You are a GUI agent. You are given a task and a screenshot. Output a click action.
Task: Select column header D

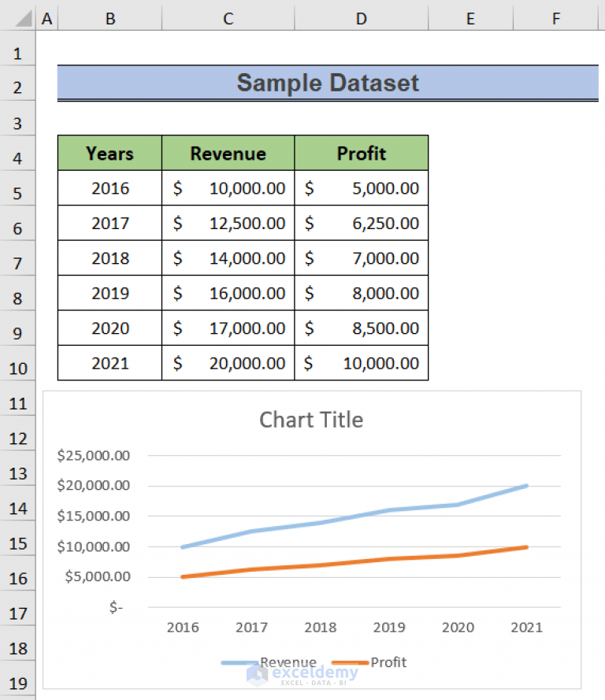pyautogui.click(x=361, y=17)
